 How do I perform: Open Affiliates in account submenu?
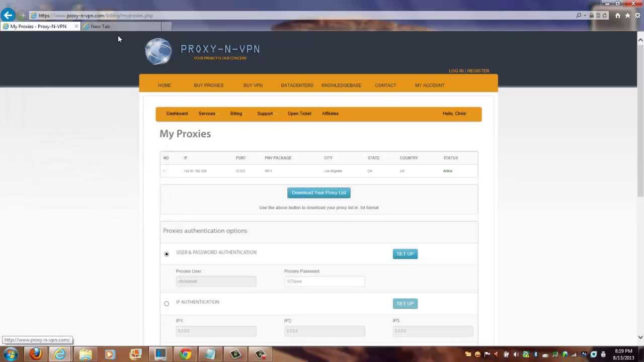click(330, 114)
